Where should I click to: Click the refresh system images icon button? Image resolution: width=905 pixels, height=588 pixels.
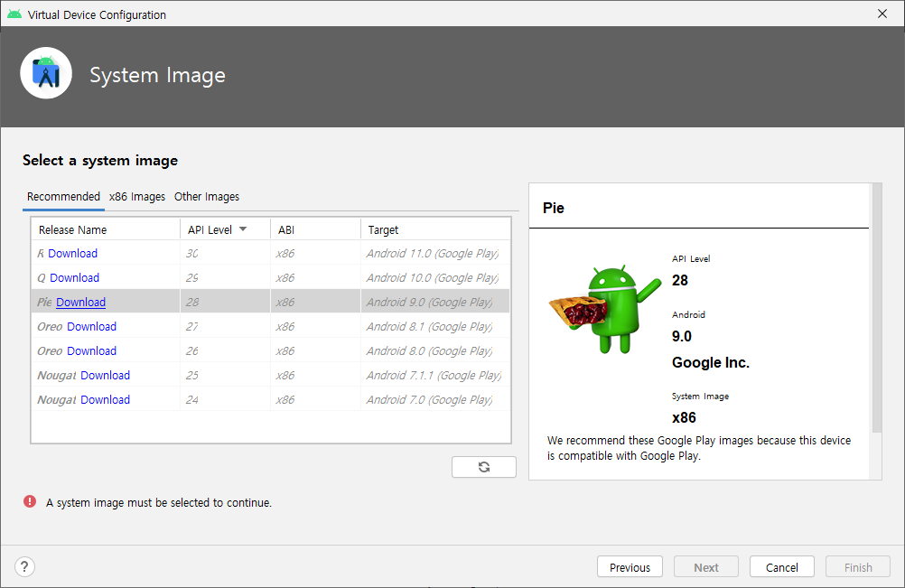click(x=484, y=467)
